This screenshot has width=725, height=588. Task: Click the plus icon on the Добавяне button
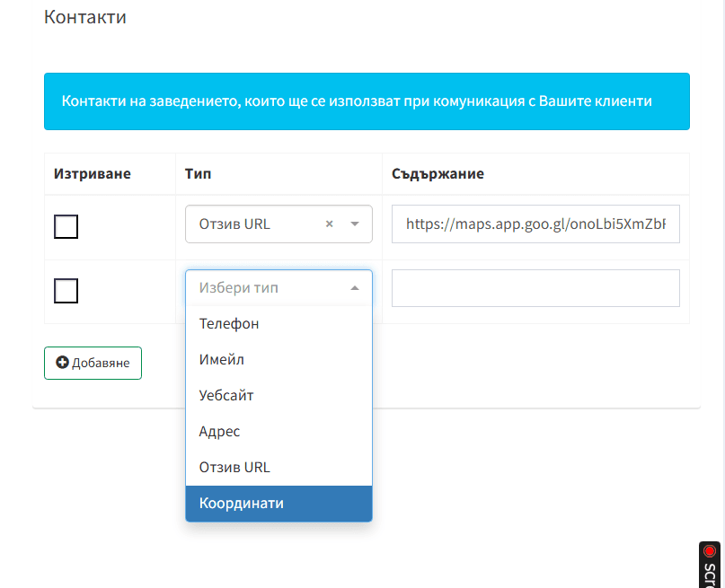[x=62, y=363]
